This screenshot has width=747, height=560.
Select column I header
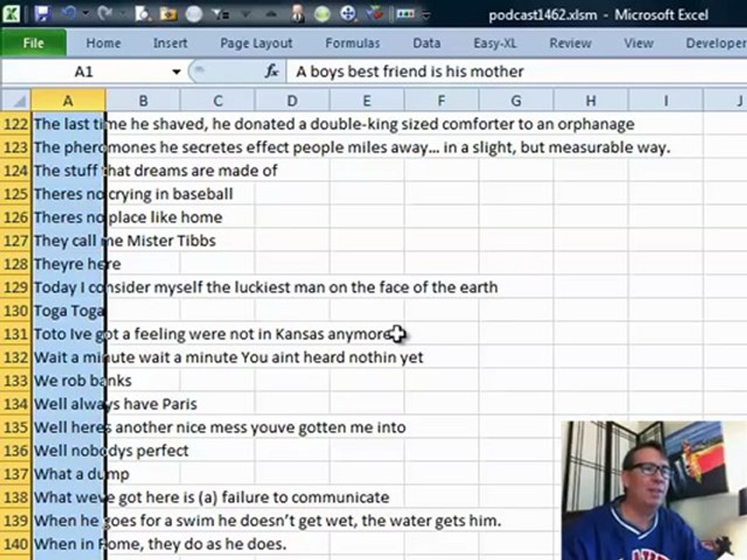click(x=665, y=100)
